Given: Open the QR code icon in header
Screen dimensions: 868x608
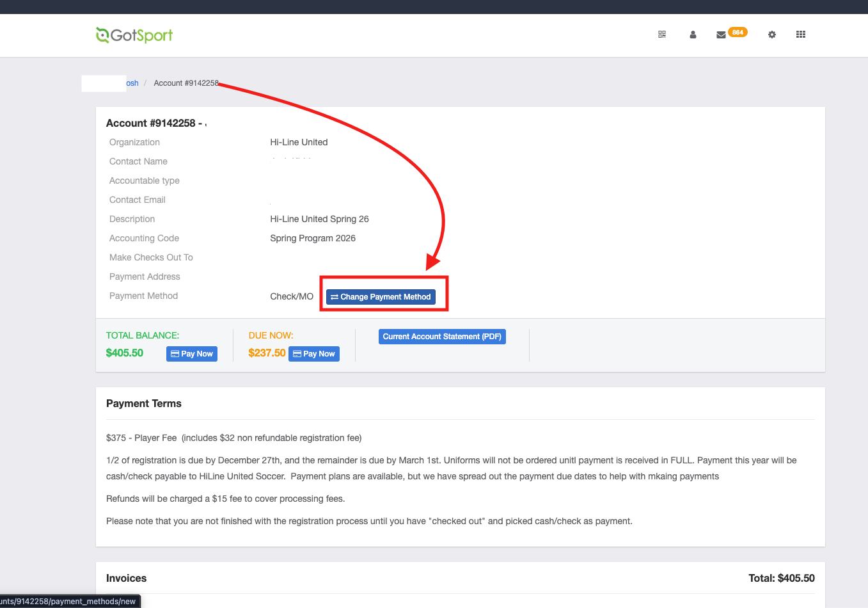Looking at the screenshot, I should tap(662, 35).
